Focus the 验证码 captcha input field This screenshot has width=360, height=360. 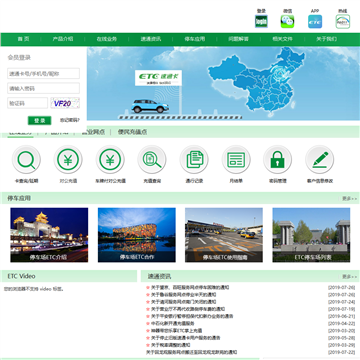(x=28, y=103)
